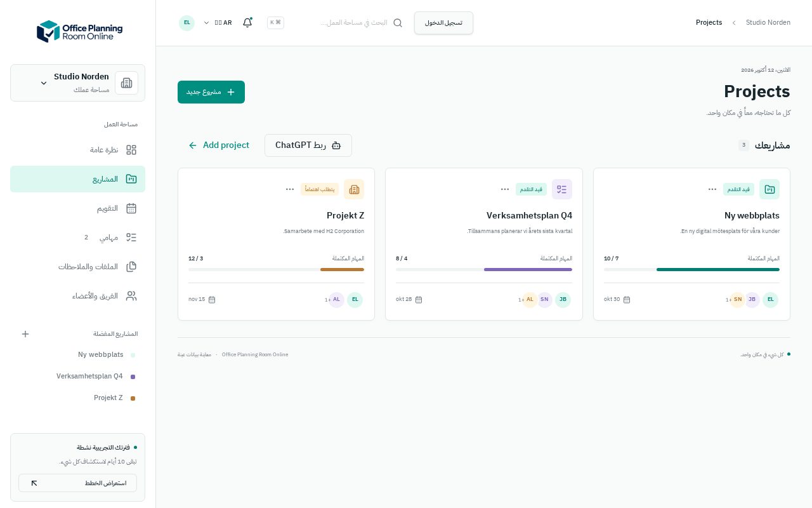Select المشاريع in the sidebar
Image resolution: width=812 pixels, height=508 pixels.
tap(77, 179)
